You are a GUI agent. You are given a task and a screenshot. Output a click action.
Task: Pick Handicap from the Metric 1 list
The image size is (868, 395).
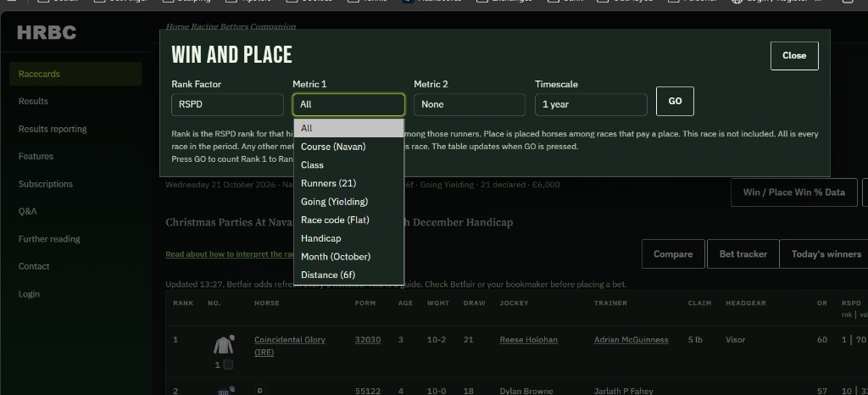pos(348,238)
